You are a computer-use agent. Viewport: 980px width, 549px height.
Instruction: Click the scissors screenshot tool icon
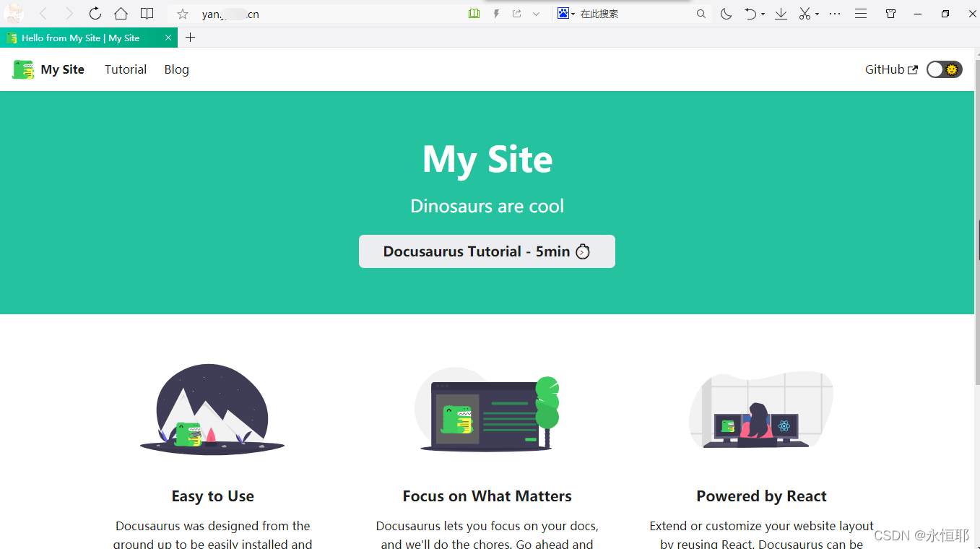pos(805,14)
